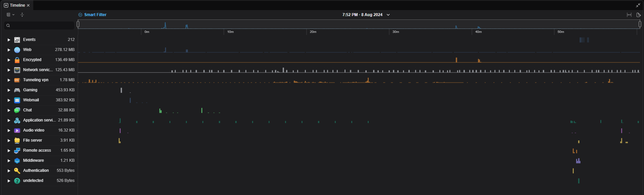
Task: Click the Webmail envelope icon
Action: click(x=17, y=100)
